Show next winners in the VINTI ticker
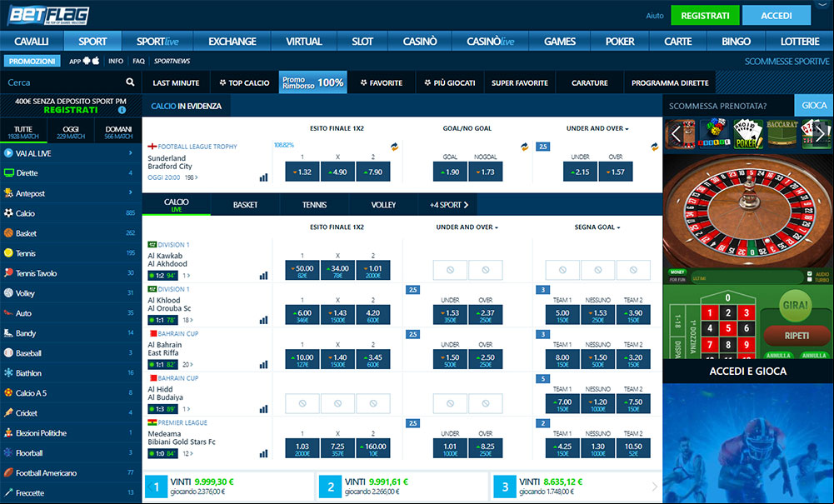This screenshot has height=504, width=834. pos(654,487)
